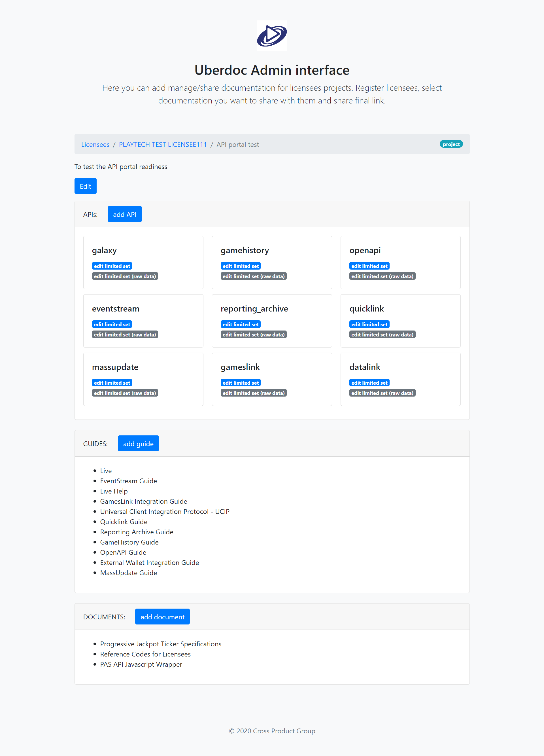Click the galaxy API card title
The image size is (544, 756).
(104, 250)
